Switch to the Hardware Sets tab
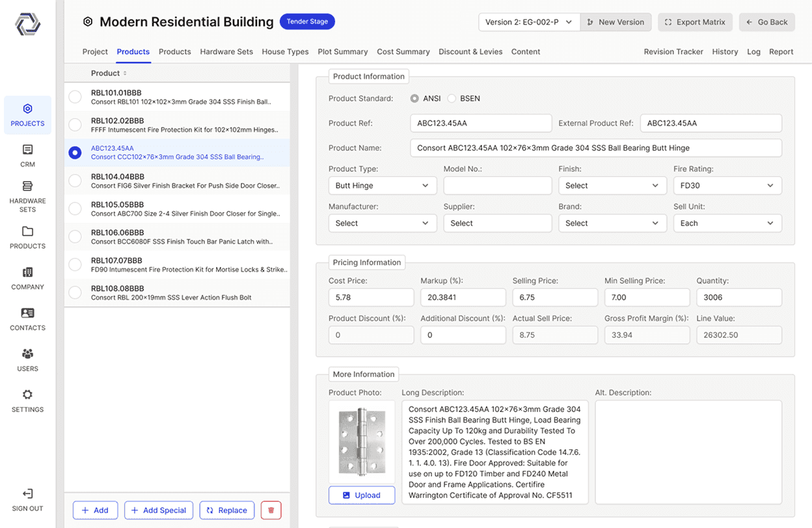The image size is (812, 528). [x=226, y=51]
